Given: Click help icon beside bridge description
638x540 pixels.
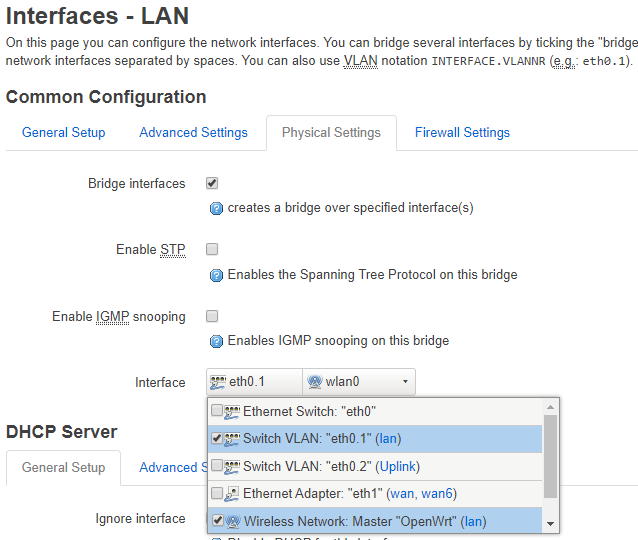Looking at the screenshot, I should 215,209.
